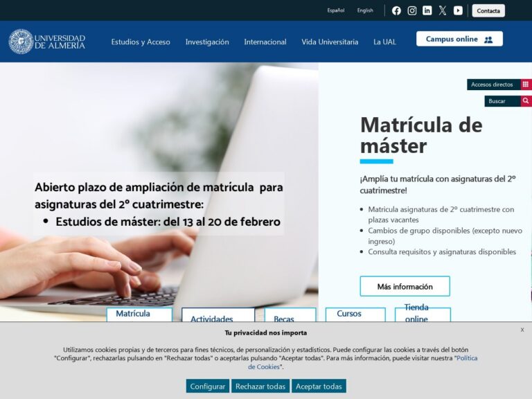Expand the Estudios y Acceso menu
This screenshot has height=399, width=532.
click(141, 42)
